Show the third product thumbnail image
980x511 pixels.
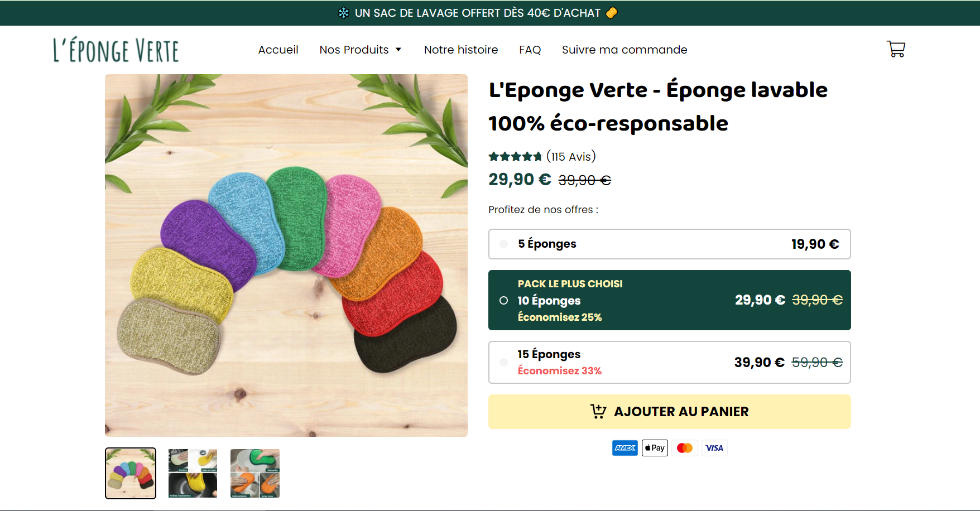[x=255, y=473]
